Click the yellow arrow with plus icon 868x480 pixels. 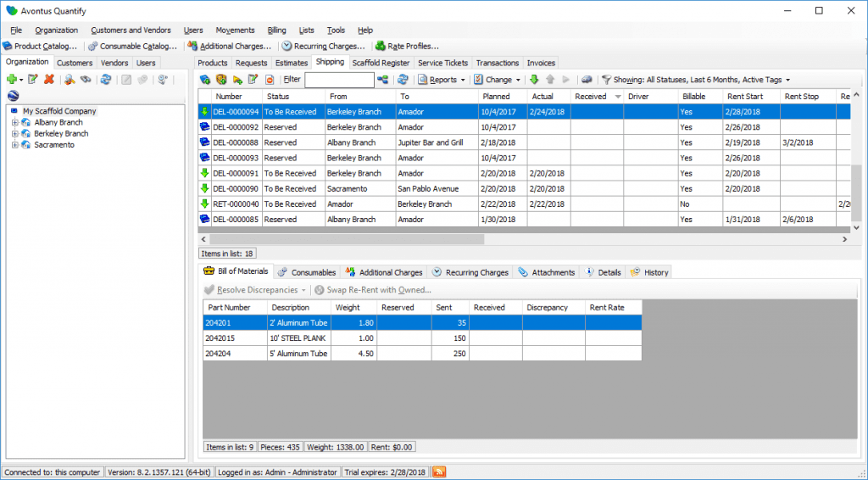coord(237,80)
